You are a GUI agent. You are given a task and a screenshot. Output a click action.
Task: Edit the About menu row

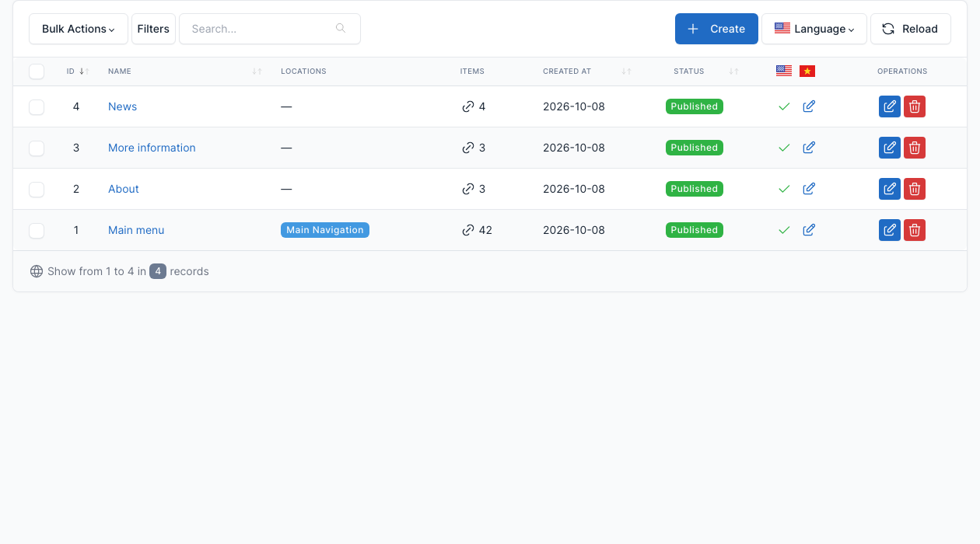[x=890, y=189]
